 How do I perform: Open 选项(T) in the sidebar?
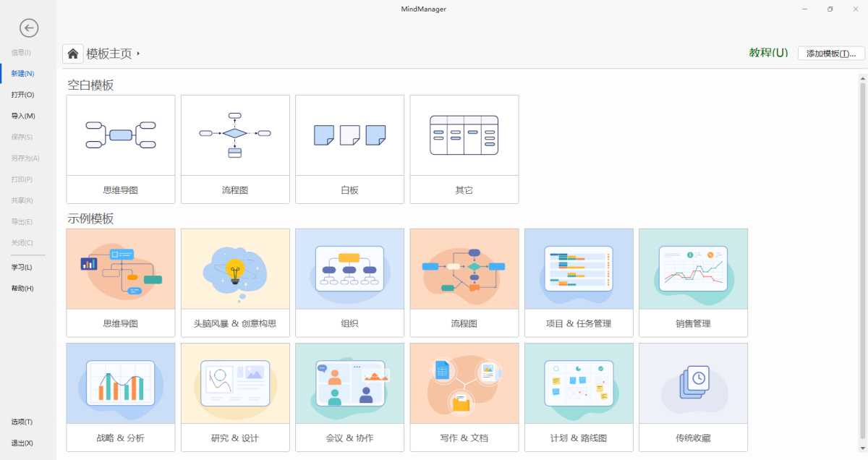tap(22, 422)
